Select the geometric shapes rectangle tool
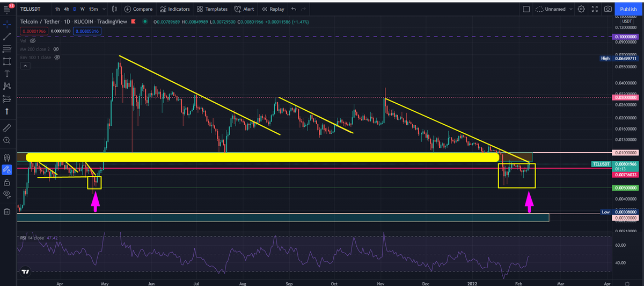This screenshot has height=286, width=644. coord(7,61)
